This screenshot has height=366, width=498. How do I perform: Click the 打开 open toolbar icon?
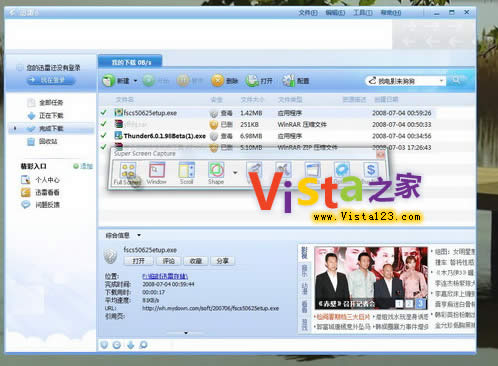tap(252, 81)
